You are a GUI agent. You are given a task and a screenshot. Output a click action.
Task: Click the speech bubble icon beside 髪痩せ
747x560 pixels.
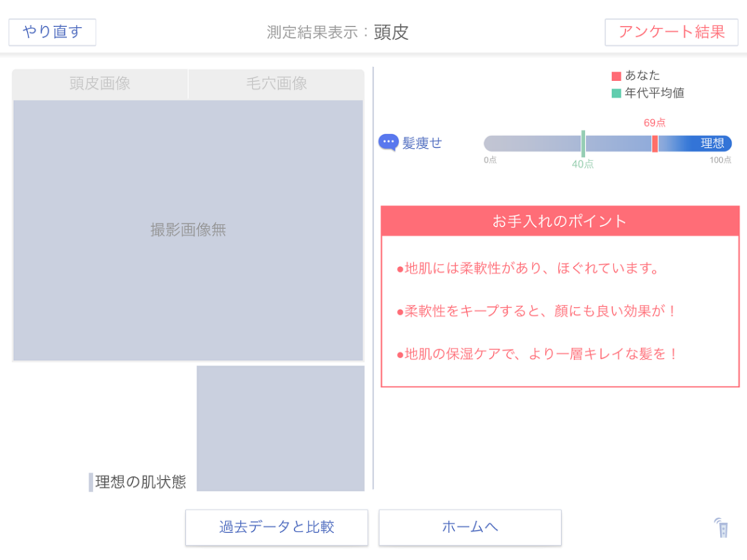click(388, 142)
